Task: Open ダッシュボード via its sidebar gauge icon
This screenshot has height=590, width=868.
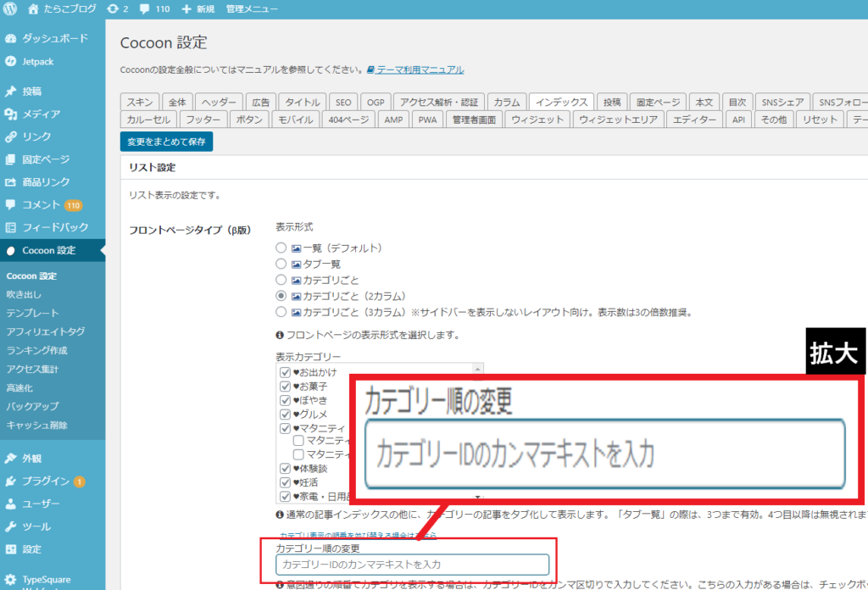Action: point(10,38)
